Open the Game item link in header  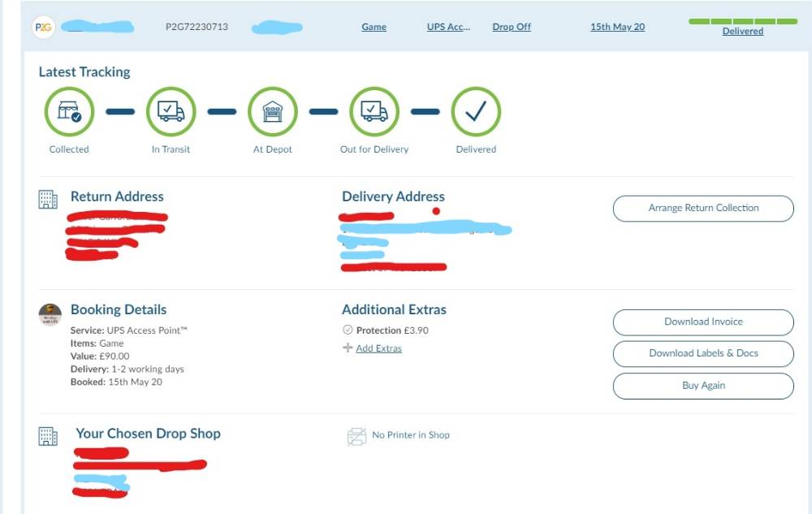pos(374,27)
